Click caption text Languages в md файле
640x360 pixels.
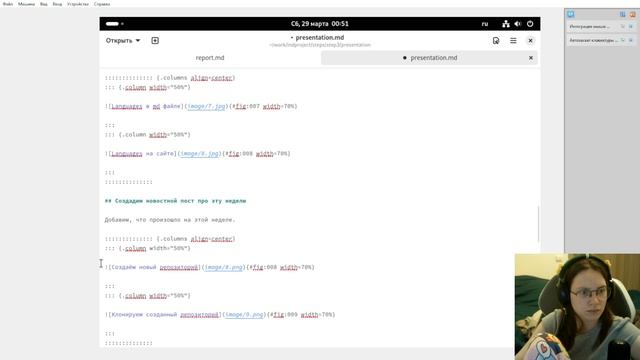(x=146, y=106)
